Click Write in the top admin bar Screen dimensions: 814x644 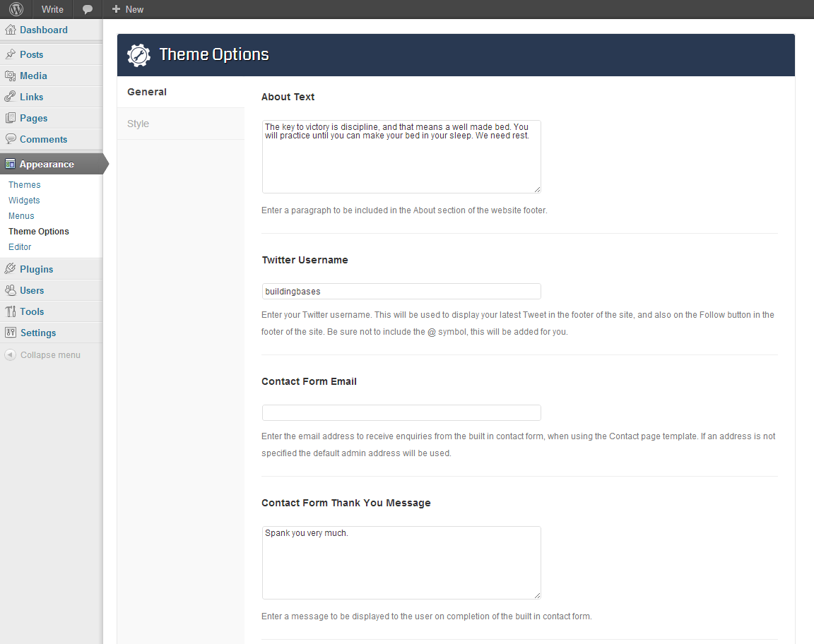point(52,9)
